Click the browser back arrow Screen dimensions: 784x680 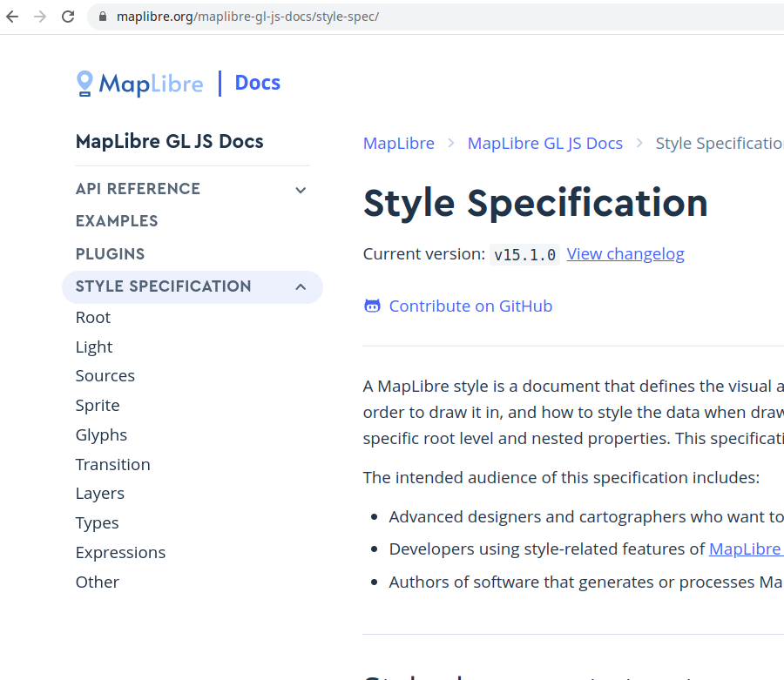12,17
